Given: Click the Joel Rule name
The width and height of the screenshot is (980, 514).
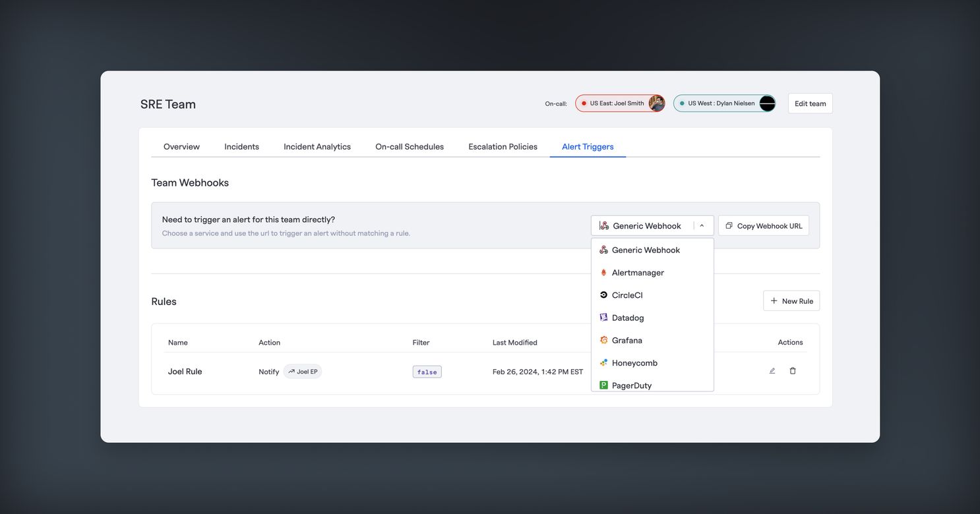Looking at the screenshot, I should click(x=185, y=372).
